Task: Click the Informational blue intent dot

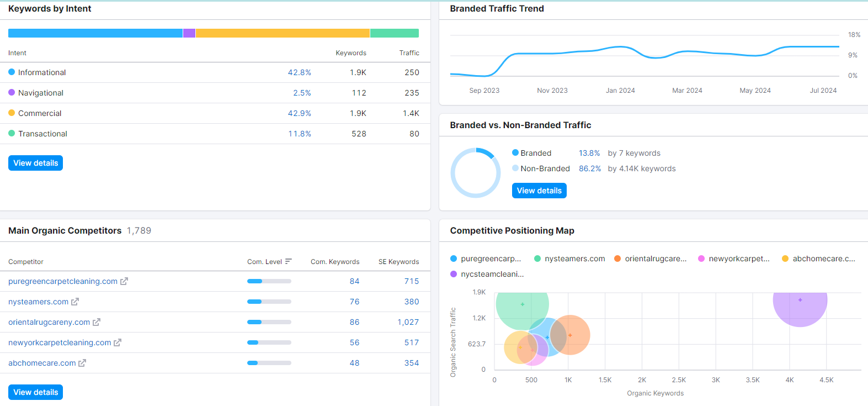Action: (x=12, y=72)
